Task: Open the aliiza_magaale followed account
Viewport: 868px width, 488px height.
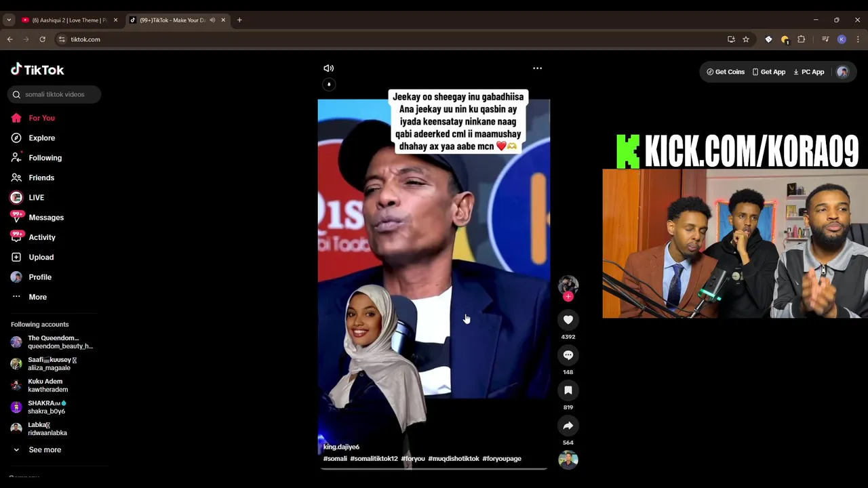Action: pos(54,363)
